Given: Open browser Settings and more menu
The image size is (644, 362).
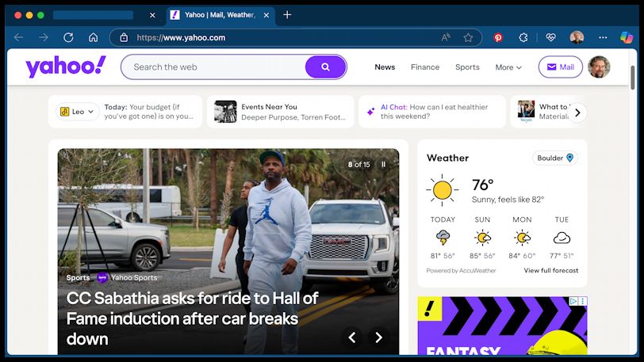Looking at the screenshot, I should (x=603, y=38).
